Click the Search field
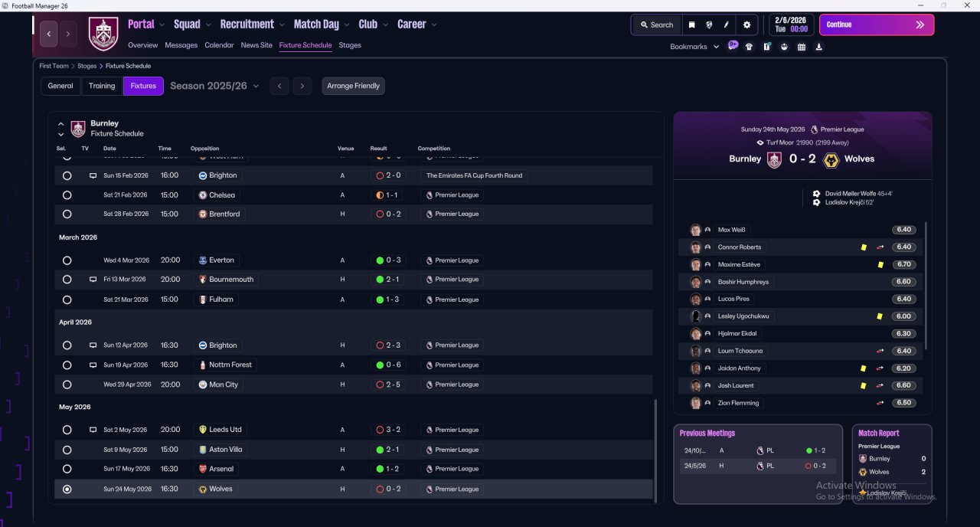This screenshot has height=527, width=980. click(656, 25)
